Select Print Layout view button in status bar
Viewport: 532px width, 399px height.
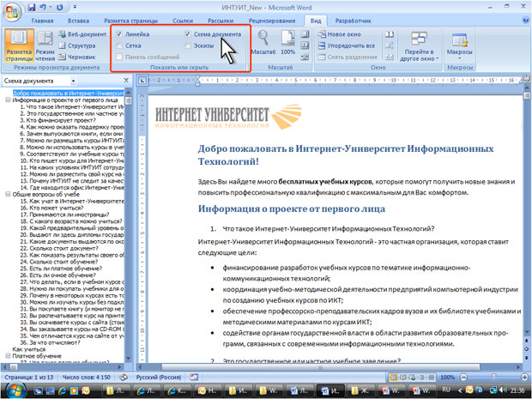[x=394, y=378]
